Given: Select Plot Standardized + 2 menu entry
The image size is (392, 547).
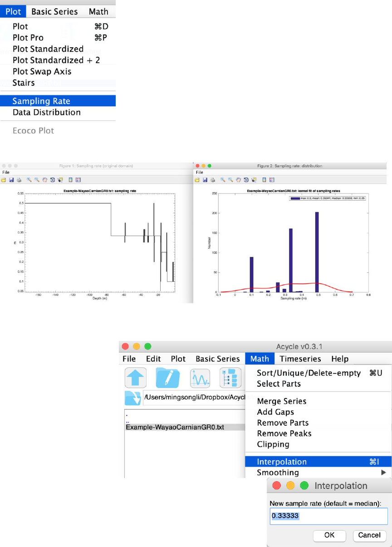Looking at the screenshot, I should coord(58,60).
